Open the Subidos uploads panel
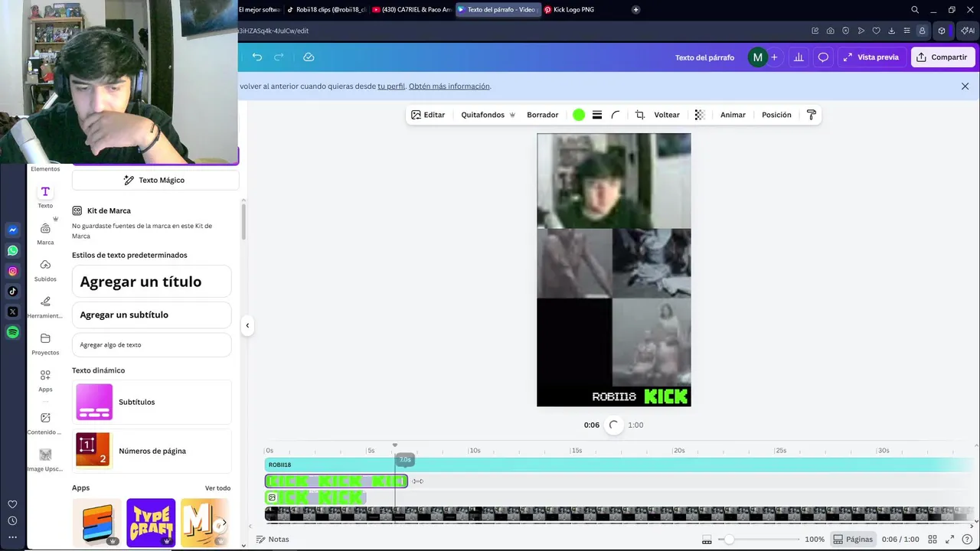980x551 pixels. 45,271
